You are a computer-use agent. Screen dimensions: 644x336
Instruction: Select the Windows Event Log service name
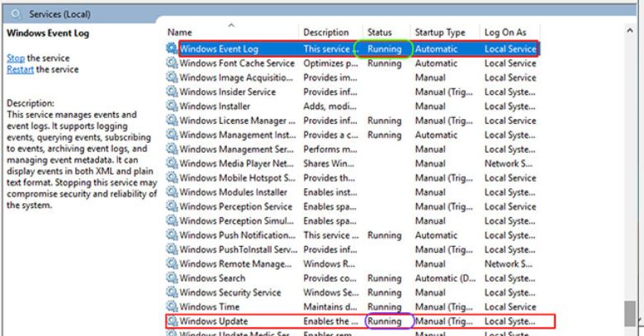click(x=219, y=49)
